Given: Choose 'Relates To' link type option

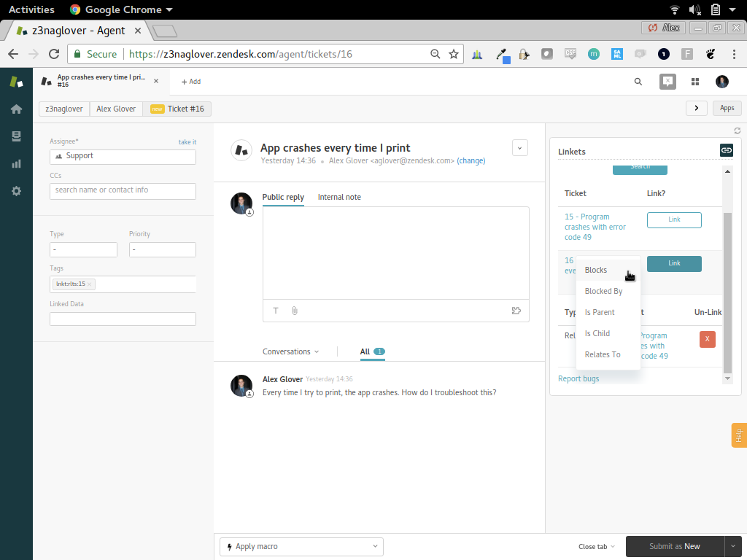Looking at the screenshot, I should coord(603,354).
